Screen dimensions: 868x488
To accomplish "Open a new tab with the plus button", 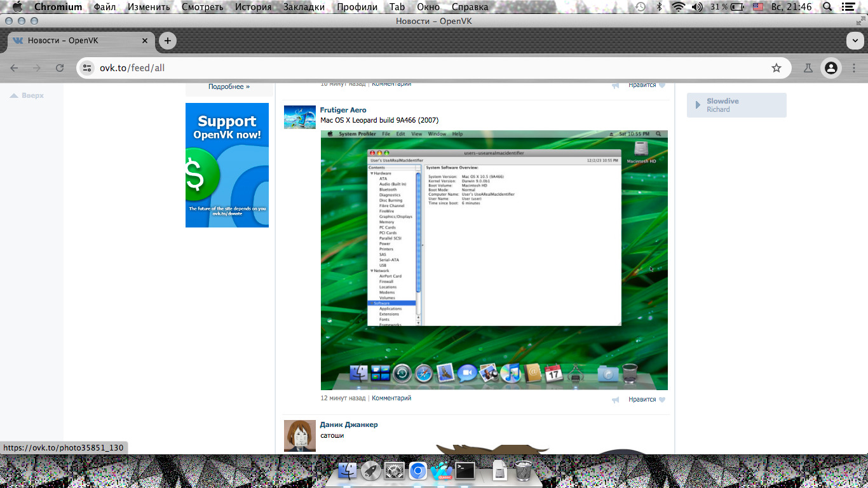I will [167, 41].
